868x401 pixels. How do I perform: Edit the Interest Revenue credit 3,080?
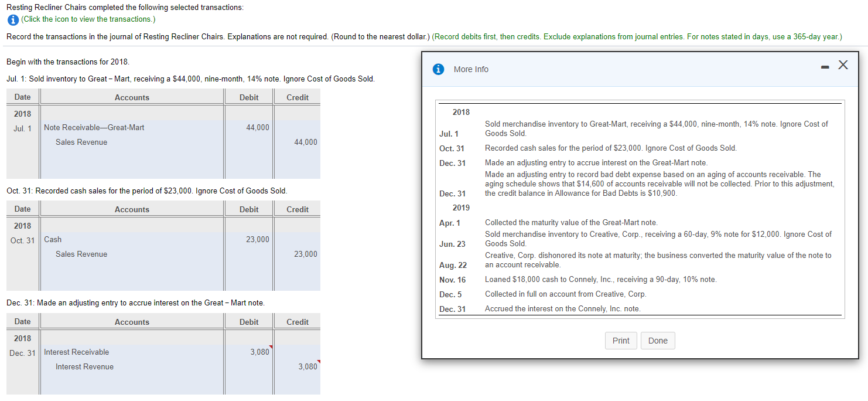[298, 366]
